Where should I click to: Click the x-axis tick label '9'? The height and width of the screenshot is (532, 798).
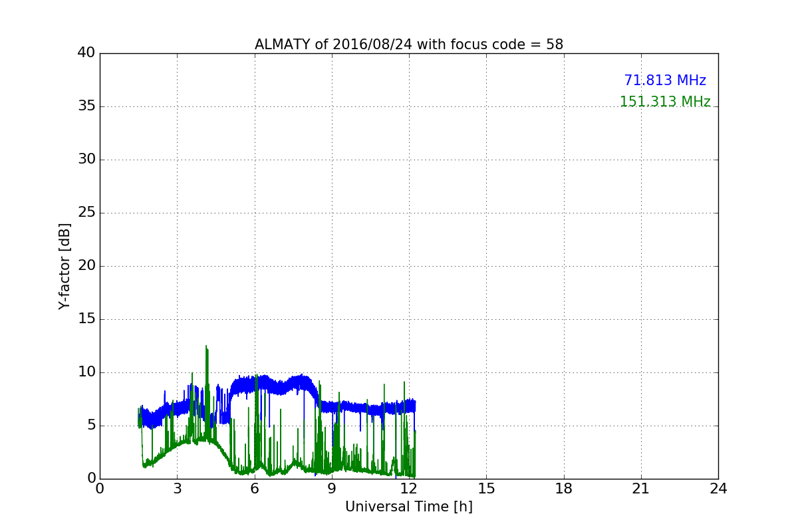coord(332,488)
